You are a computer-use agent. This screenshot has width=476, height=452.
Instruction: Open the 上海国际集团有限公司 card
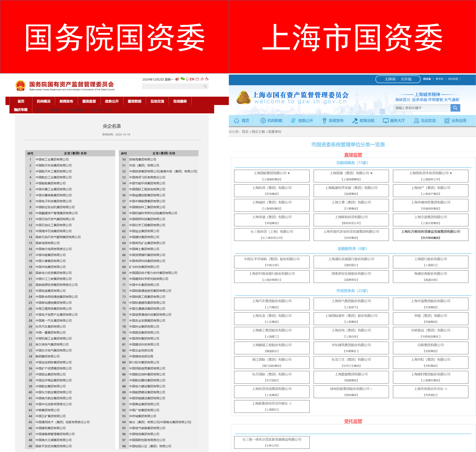click(271, 176)
